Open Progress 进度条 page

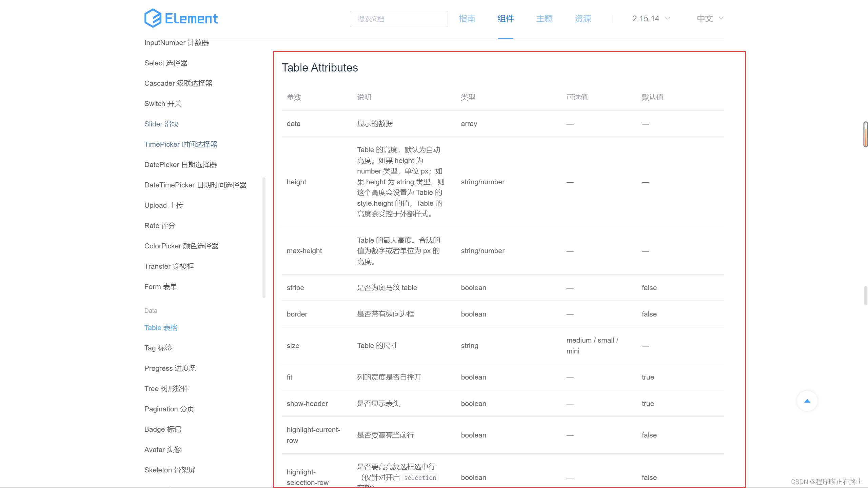[170, 368]
